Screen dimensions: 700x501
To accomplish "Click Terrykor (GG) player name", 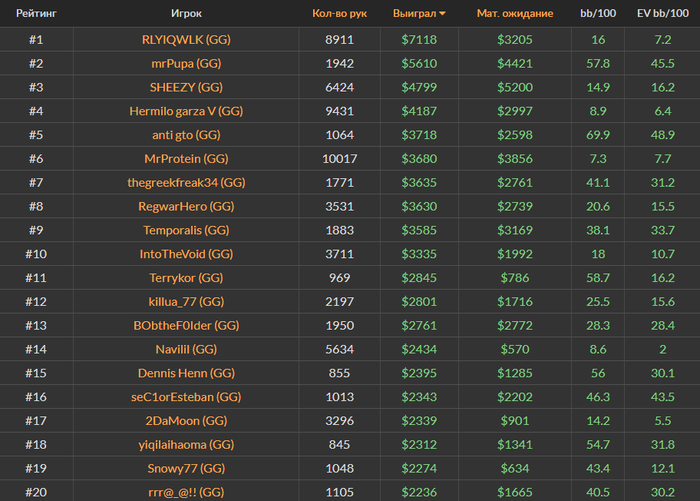I will point(186,278).
